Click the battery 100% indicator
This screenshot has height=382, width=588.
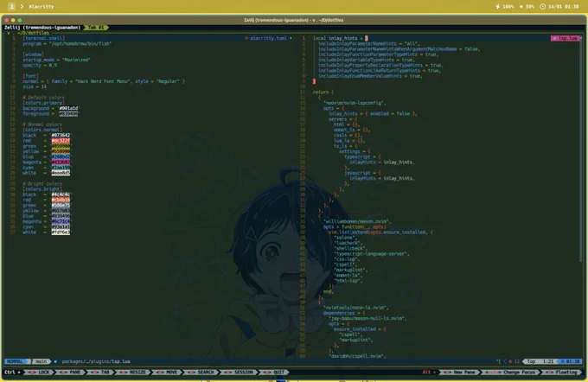pos(505,6)
